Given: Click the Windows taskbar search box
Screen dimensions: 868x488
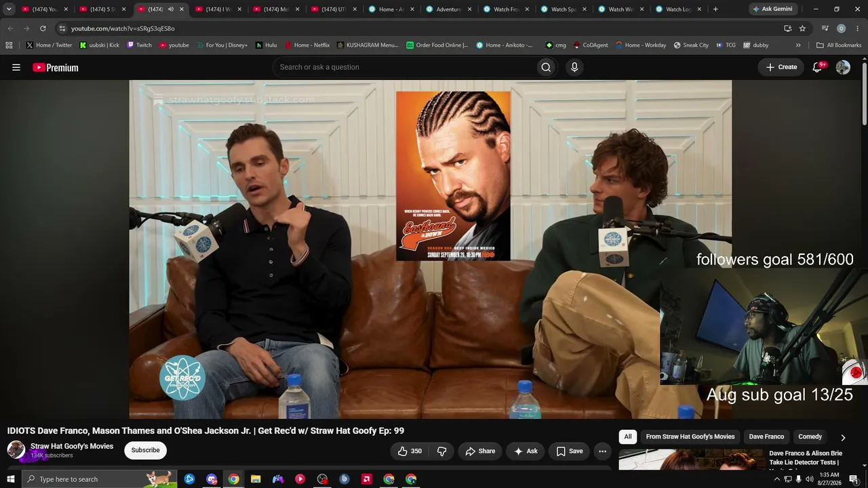Looking at the screenshot, I should click(x=99, y=479).
